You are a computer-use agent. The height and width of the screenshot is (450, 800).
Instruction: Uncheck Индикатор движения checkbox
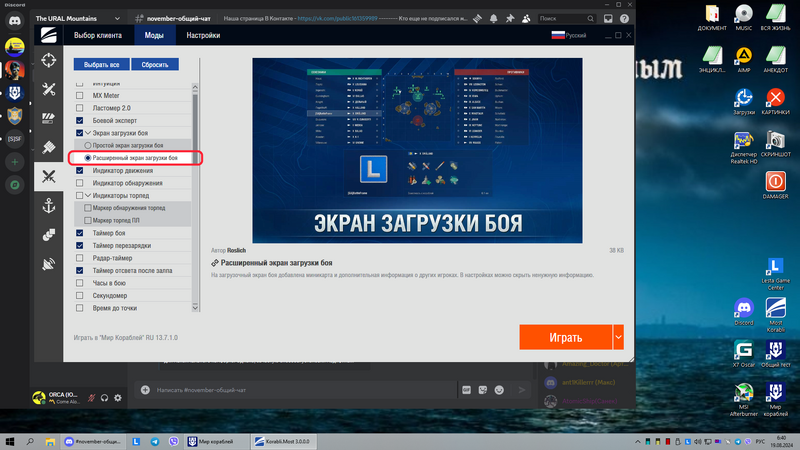[x=80, y=170]
